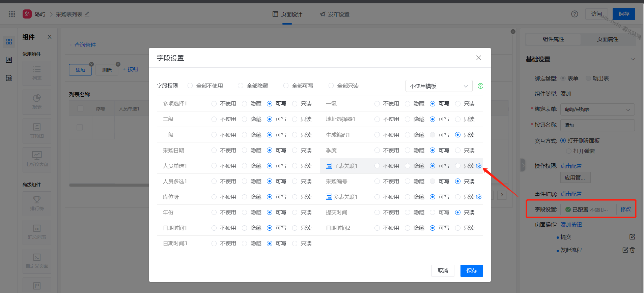The image size is (644, 293).
Task: Click the 应用管... button
Action: pyautogui.click(x=575, y=177)
